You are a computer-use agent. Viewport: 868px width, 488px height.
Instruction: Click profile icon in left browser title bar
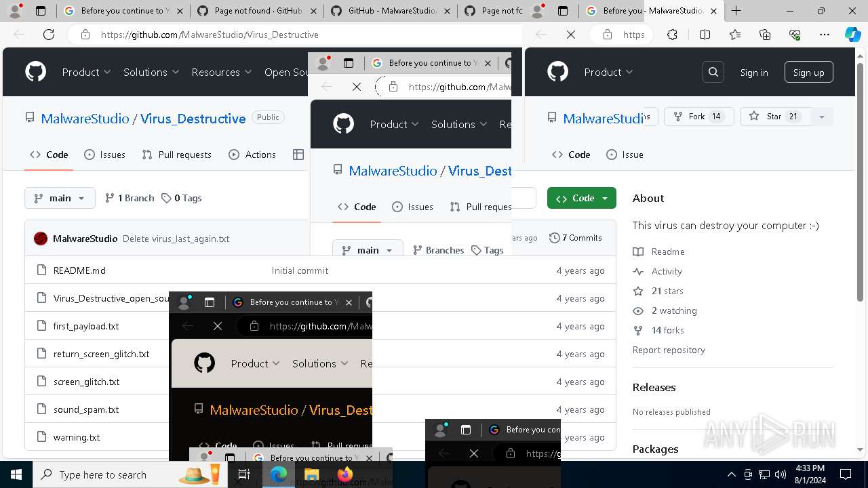tap(15, 10)
